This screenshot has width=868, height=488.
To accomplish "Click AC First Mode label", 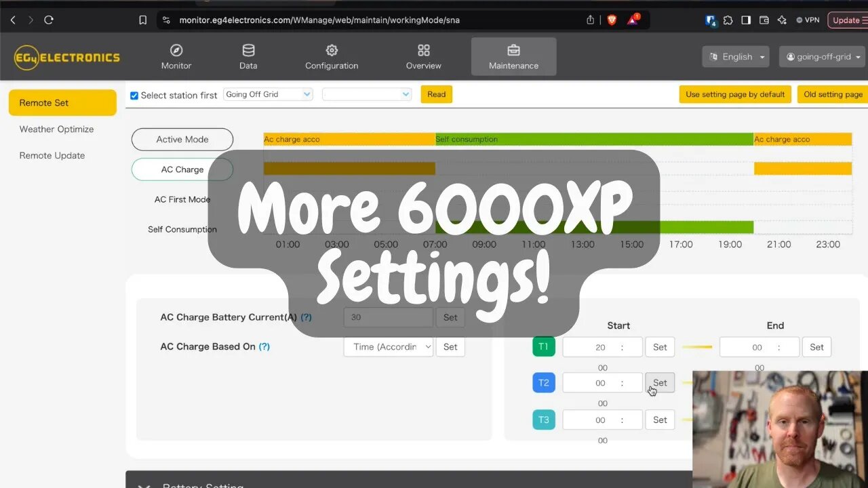I will tap(182, 199).
